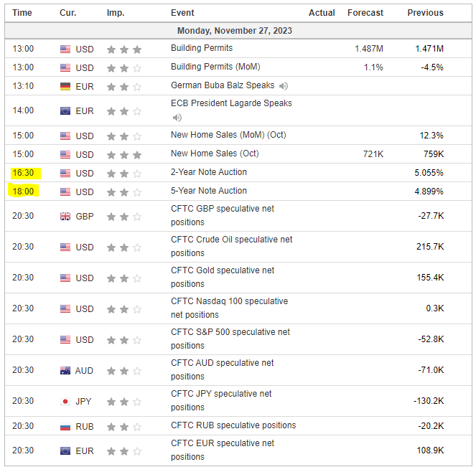Click the importance stars for New Home Sales (Oct)
The width and height of the screenshot is (476, 472).
[124, 155]
